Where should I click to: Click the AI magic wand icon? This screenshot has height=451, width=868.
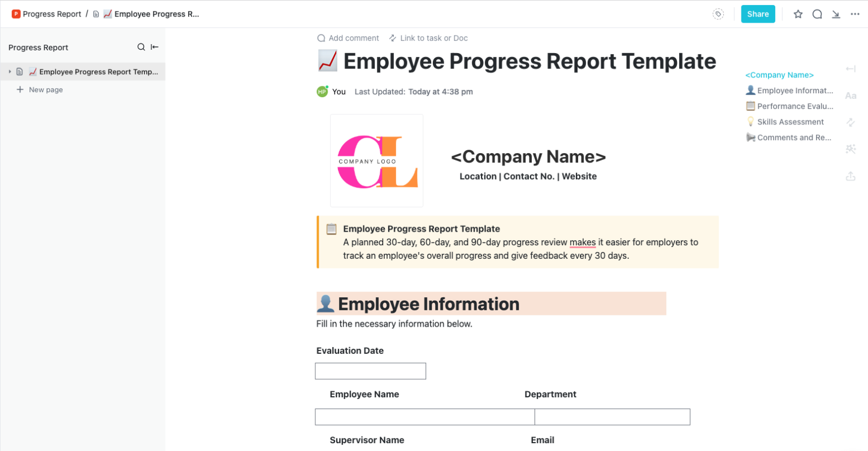pyautogui.click(x=851, y=149)
